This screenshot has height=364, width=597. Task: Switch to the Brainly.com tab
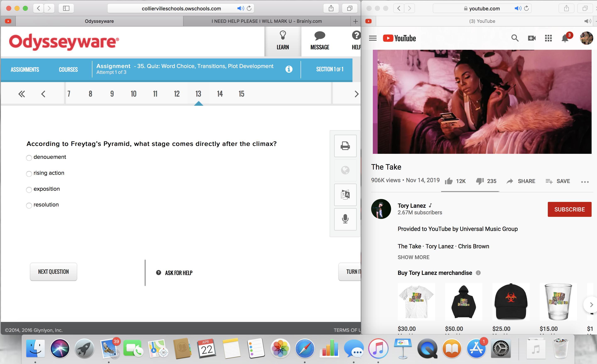(267, 21)
